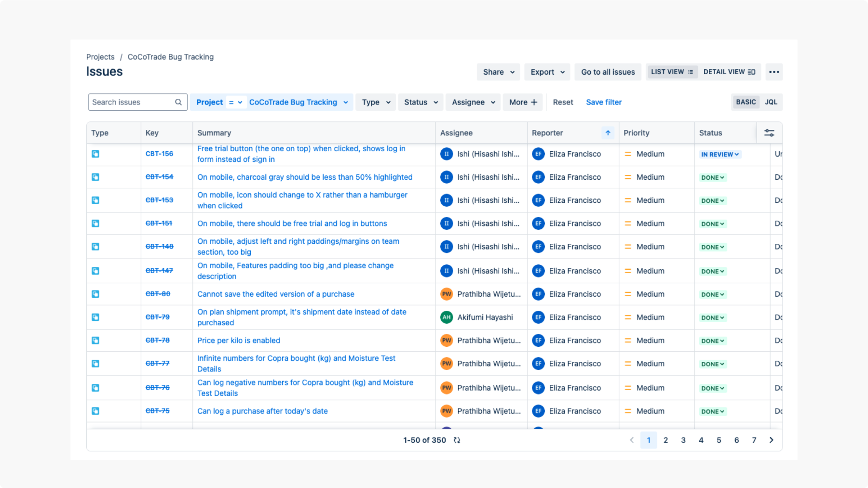Click the Go to all issues button
Screen dimensions: 868x488
click(x=608, y=72)
